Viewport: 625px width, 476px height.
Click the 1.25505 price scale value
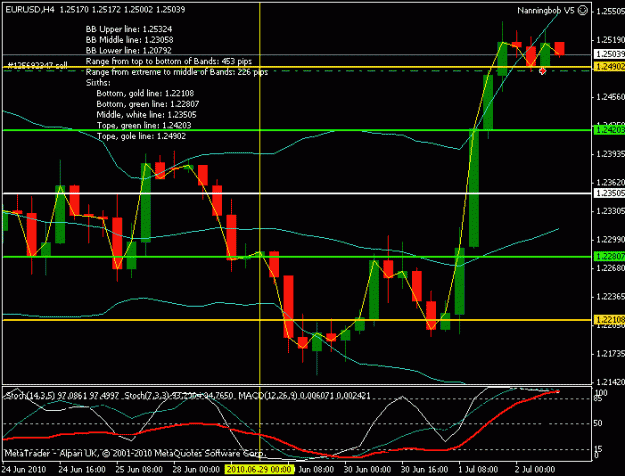610,11
